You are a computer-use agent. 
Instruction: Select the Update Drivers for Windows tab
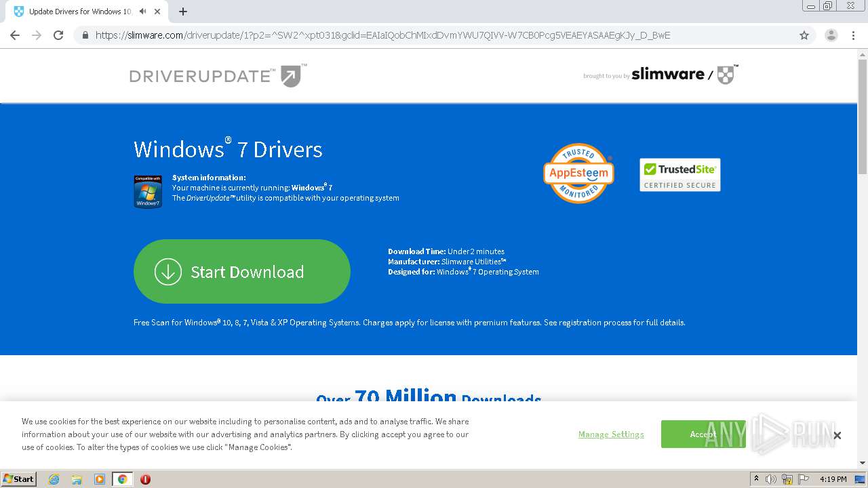(80, 12)
